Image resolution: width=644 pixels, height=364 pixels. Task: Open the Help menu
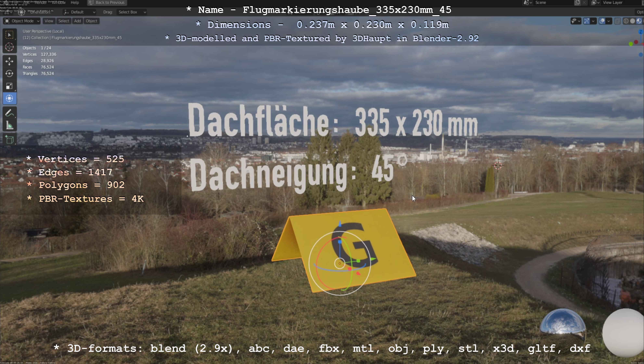[x=75, y=2]
